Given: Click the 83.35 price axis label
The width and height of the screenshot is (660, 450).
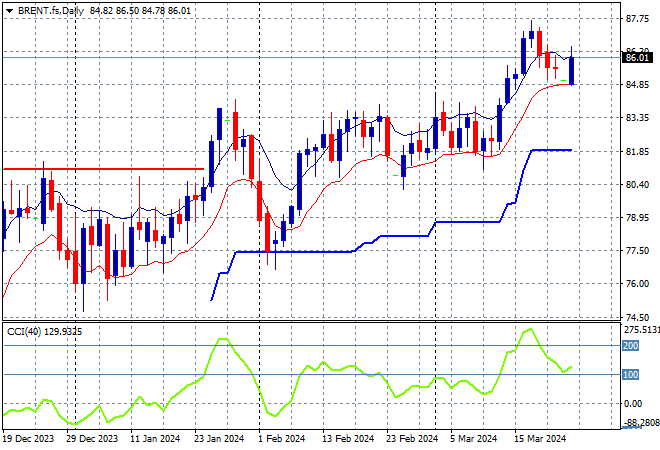Looking at the screenshot, I should pyautogui.click(x=637, y=117).
